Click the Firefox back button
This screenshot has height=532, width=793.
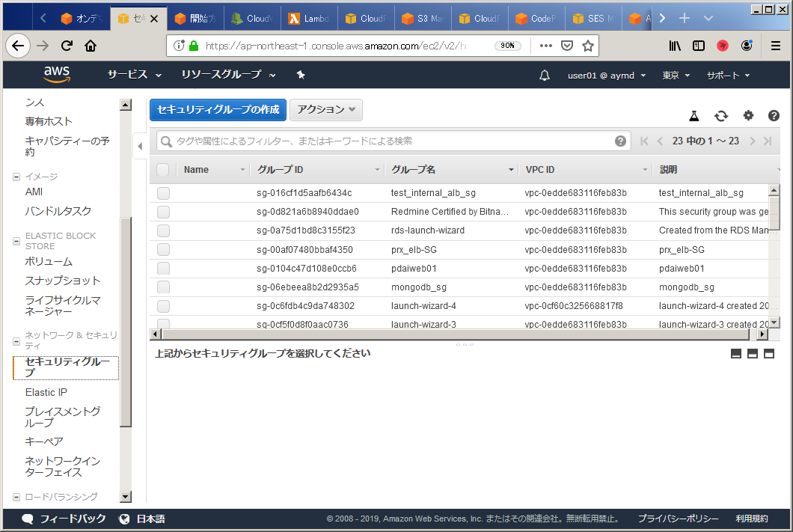click(x=18, y=46)
